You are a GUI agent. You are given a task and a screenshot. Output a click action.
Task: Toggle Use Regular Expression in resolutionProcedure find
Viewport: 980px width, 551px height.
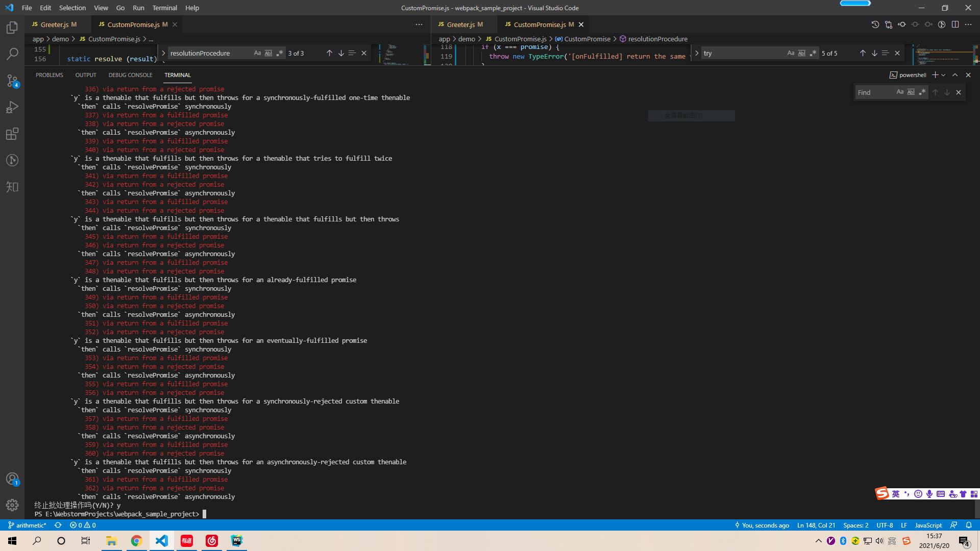click(280, 53)
